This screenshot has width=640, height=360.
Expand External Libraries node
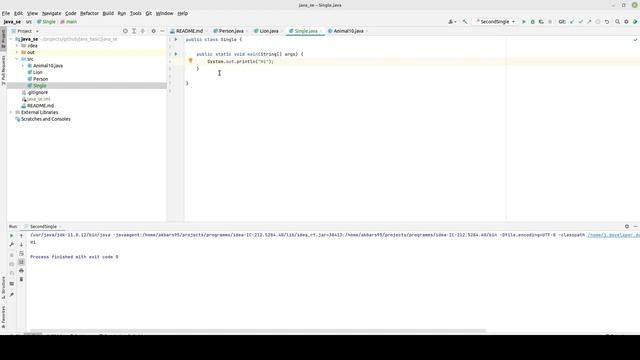pos(11,112)
